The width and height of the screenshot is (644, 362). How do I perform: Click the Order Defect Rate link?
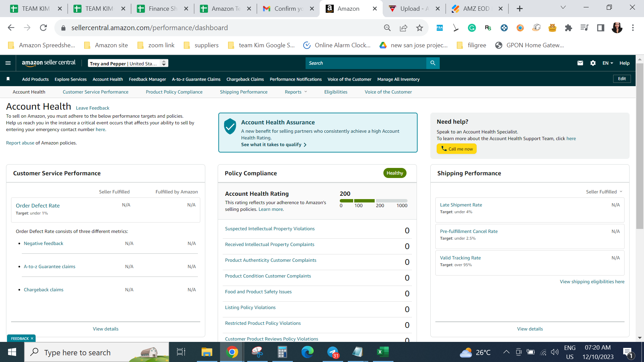38,205
